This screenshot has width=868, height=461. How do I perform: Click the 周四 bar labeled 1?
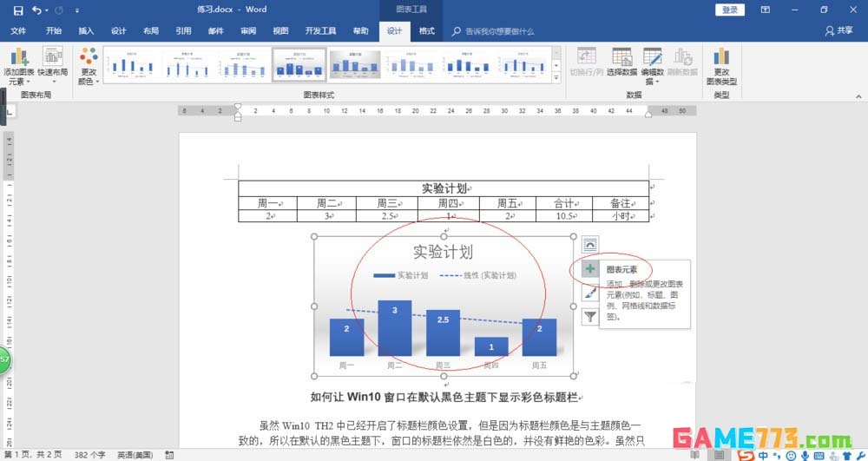(x=491, y=346)
